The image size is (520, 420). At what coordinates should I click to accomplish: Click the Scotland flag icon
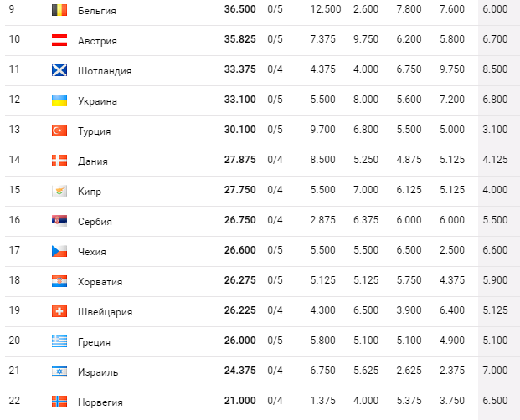click(59, 71)
